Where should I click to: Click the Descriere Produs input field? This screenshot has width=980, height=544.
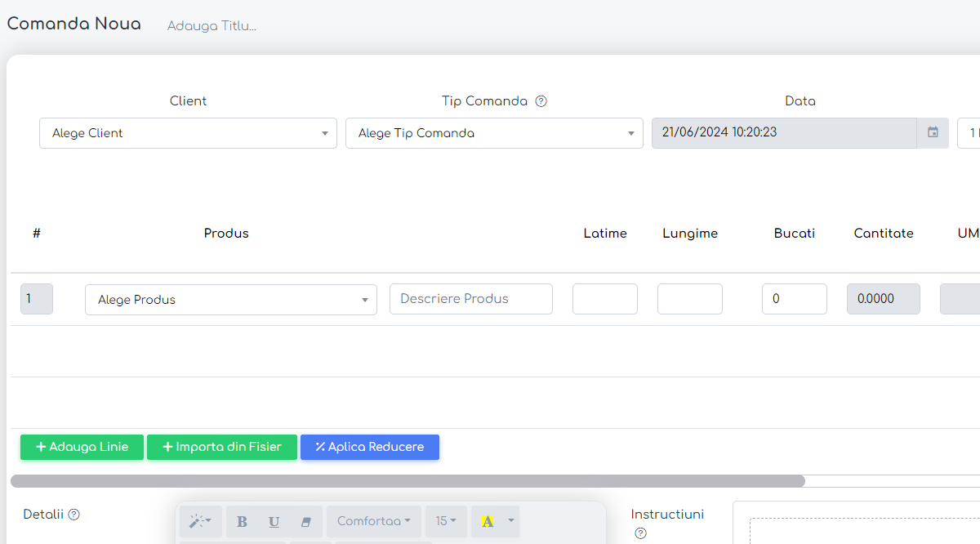(470, 299)
